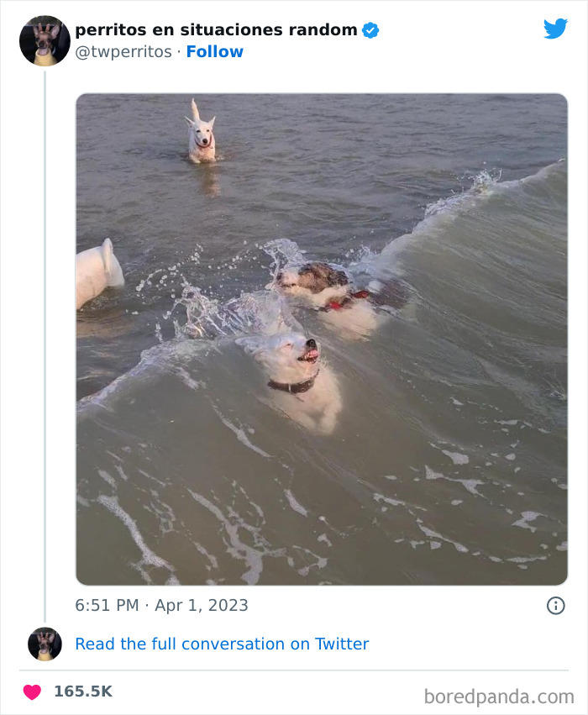
Task: Click the @twperritos handle
Action: (122, 51)
